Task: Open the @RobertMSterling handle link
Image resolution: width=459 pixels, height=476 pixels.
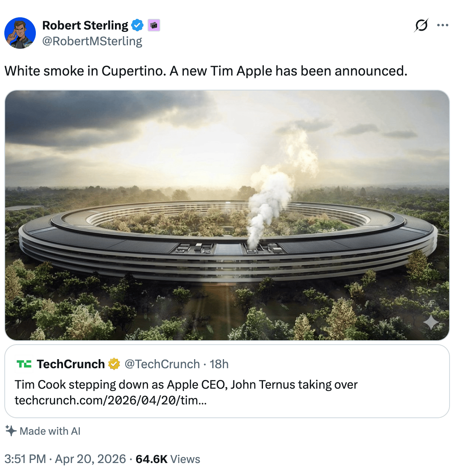Action: [x=92, y=41]
